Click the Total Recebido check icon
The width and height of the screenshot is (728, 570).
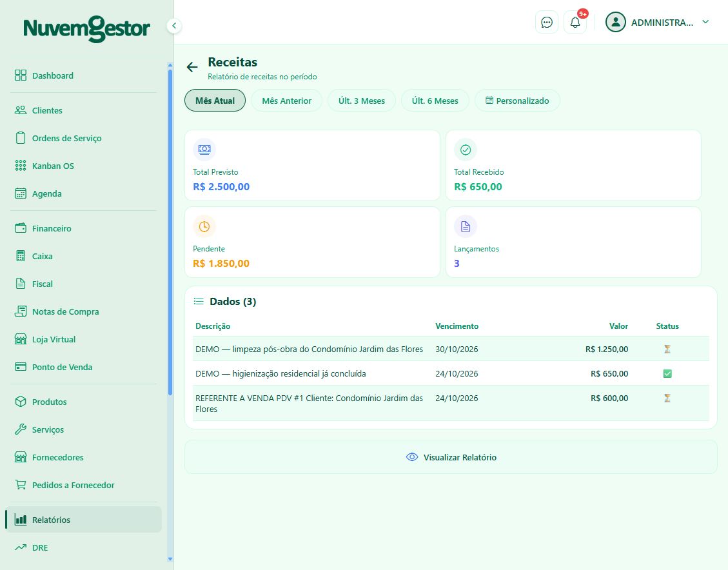(465, 150)
